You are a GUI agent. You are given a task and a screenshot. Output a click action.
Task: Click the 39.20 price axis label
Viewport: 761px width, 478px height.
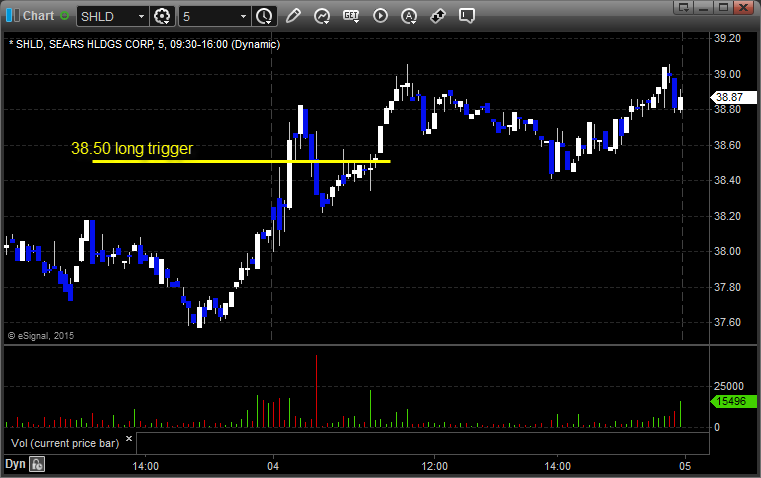click(727, 38)
